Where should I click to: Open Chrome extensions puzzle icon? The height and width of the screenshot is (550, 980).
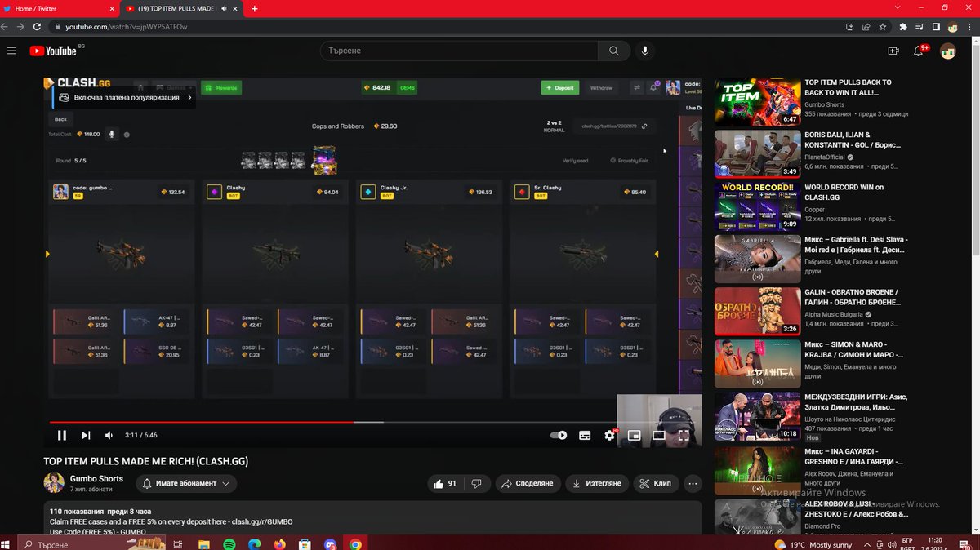coord(902,26)
